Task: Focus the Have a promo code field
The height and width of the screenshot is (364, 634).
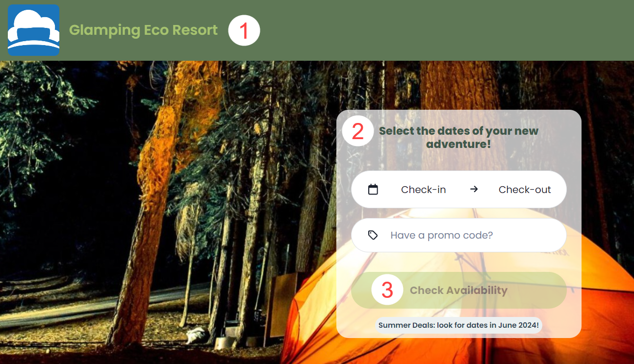Action: point(459,235)
